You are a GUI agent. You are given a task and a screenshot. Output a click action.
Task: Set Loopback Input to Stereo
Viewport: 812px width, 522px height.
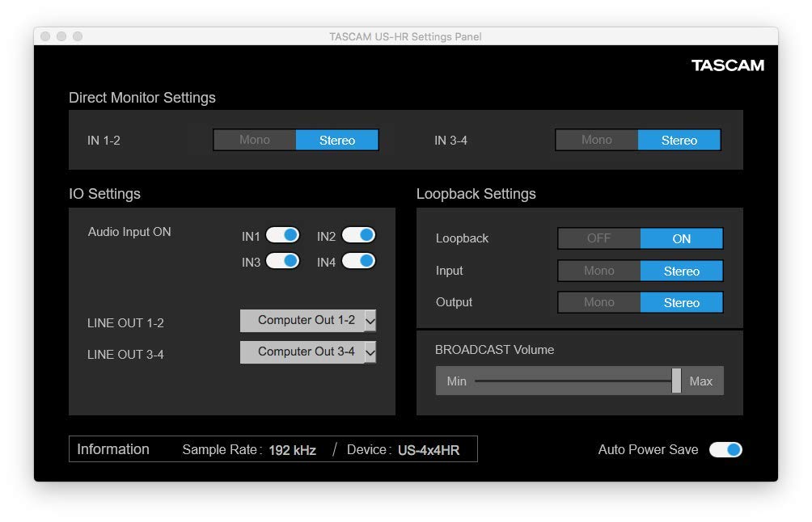click(x=681, y=271)
